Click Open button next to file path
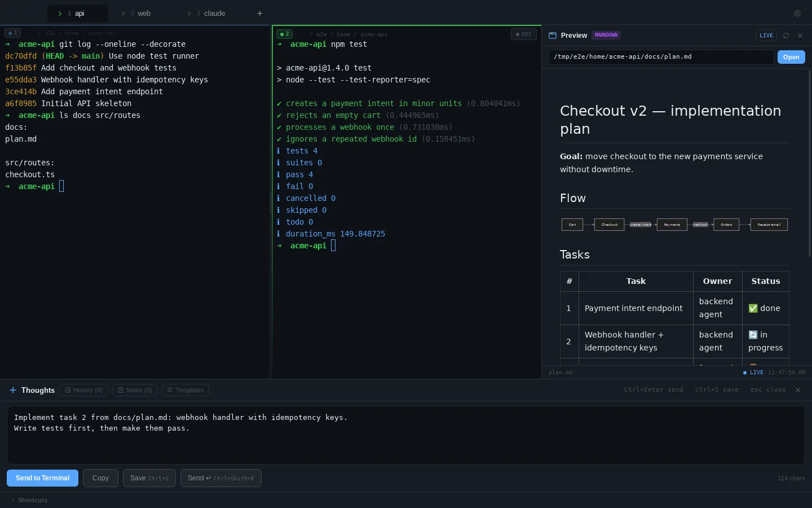 (791, 57)
